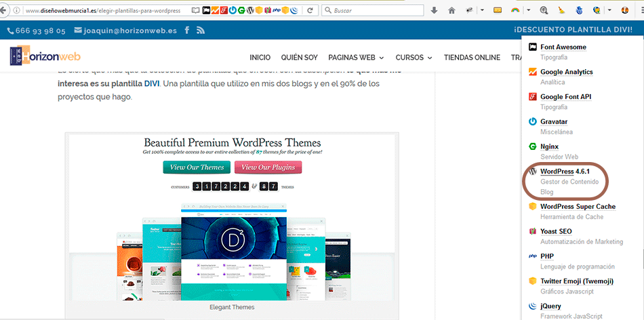
Task: Click the View Our Plugins button
Action: pos(268,167)
